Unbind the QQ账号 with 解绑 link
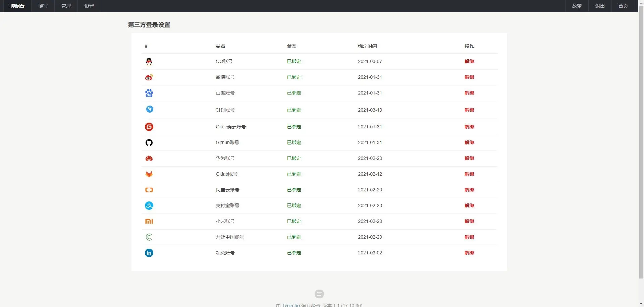This screenshot has width=644, height=307. tap(469, 61)
